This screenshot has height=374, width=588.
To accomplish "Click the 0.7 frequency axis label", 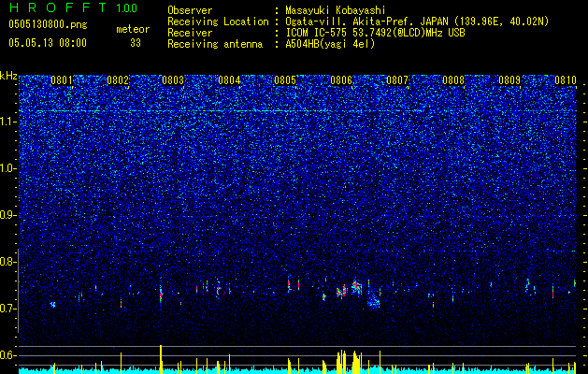I will tap(7, 309).
